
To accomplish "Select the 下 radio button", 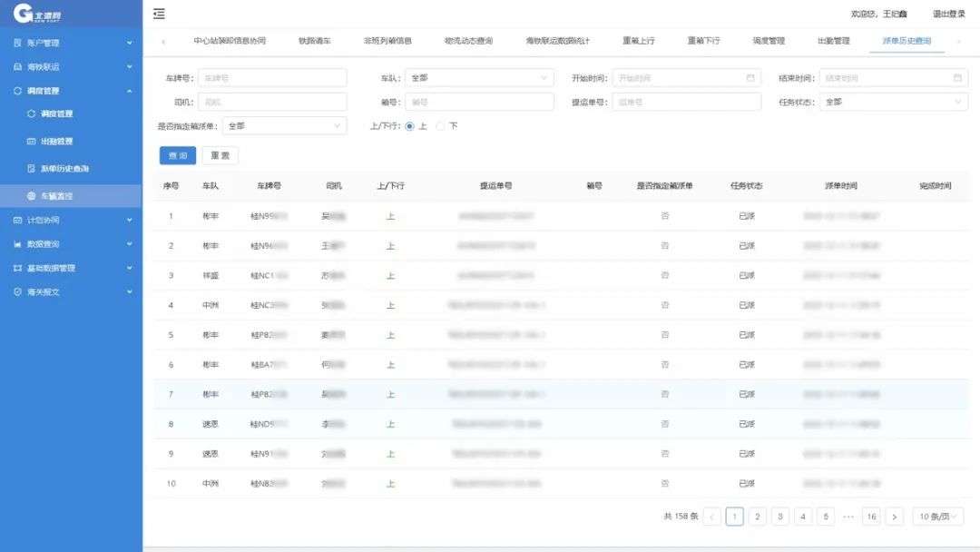I will (x=441, y=126).
